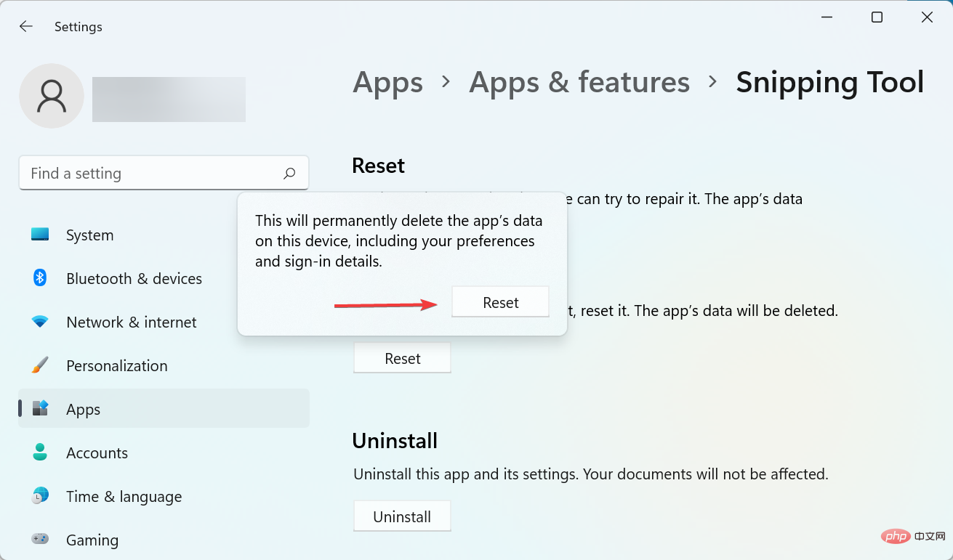Click the Reset button under Reset section
Screen dimensions: 953x560
click(402, 358)
